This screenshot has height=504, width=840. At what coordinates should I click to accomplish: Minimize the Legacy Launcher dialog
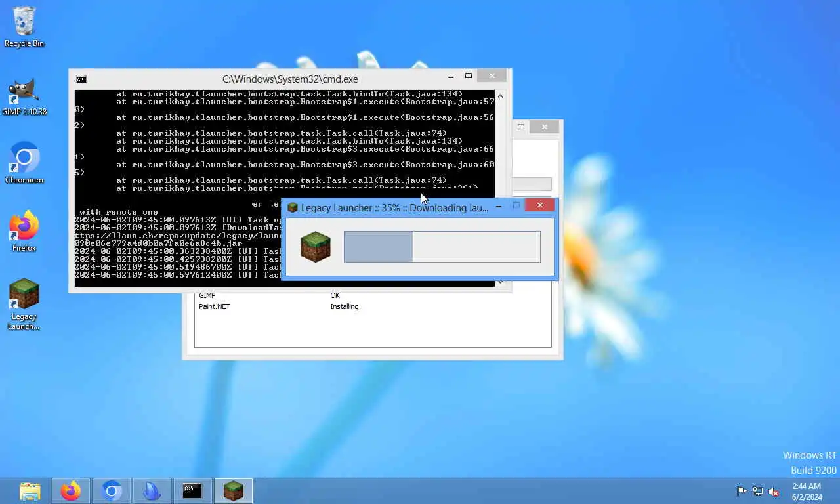498,206
